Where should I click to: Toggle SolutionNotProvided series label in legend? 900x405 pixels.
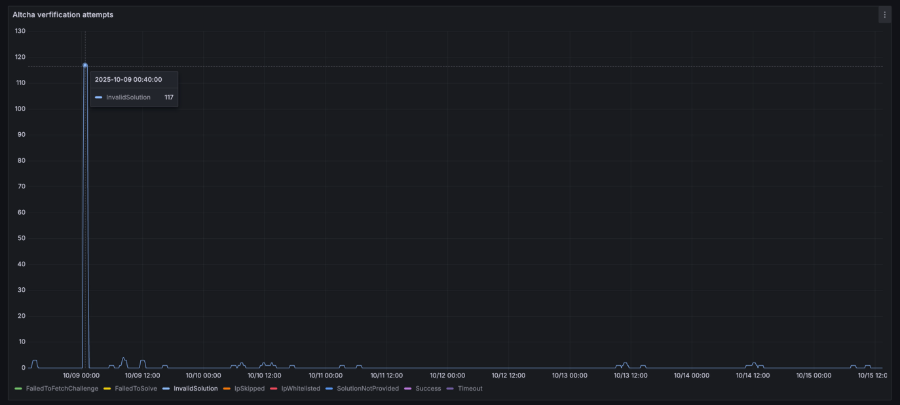(x=367, y=388)
